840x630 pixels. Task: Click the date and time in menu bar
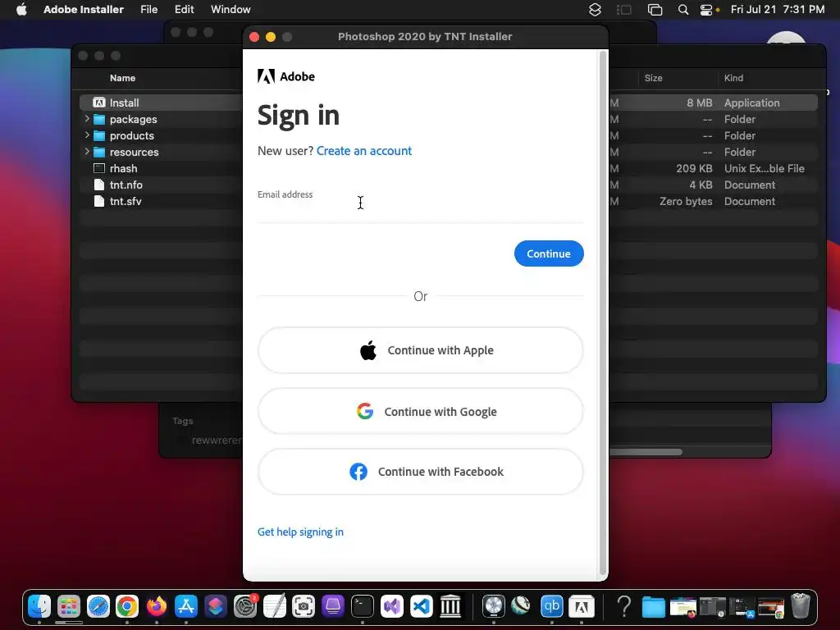click(x=778, y=9)
